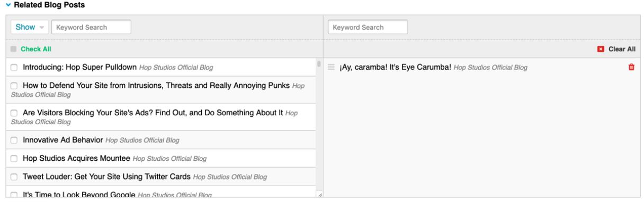The height and width of the screenshot is (202, 644).
Task: Select How to Defend Your Site title
Action: (x=156, y=85)
